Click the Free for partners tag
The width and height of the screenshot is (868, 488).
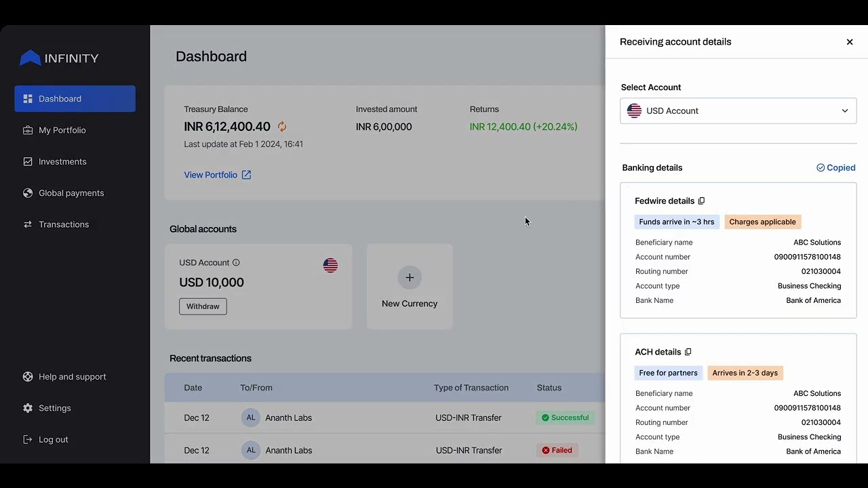tap(668, 373)
